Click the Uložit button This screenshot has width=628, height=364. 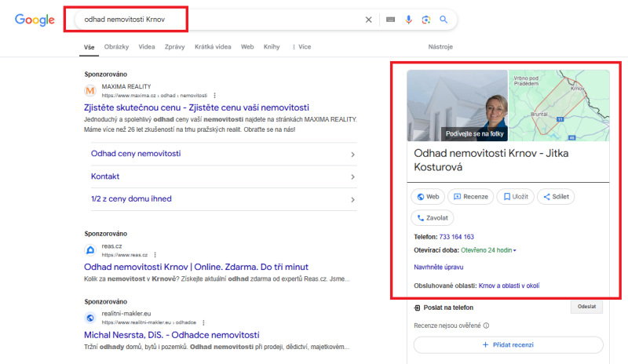(x=516, y=197)
